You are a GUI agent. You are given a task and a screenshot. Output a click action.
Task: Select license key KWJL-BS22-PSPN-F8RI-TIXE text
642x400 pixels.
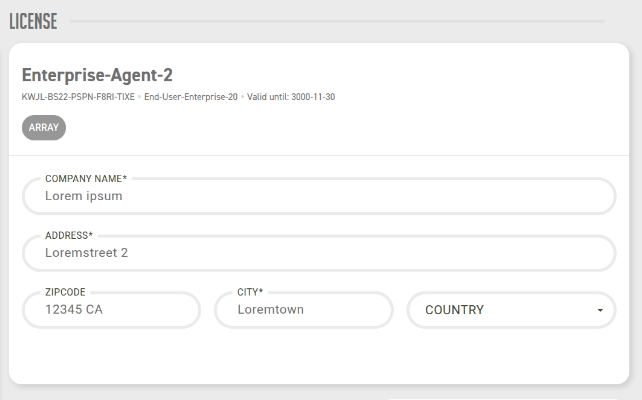(x=78, y=97)
